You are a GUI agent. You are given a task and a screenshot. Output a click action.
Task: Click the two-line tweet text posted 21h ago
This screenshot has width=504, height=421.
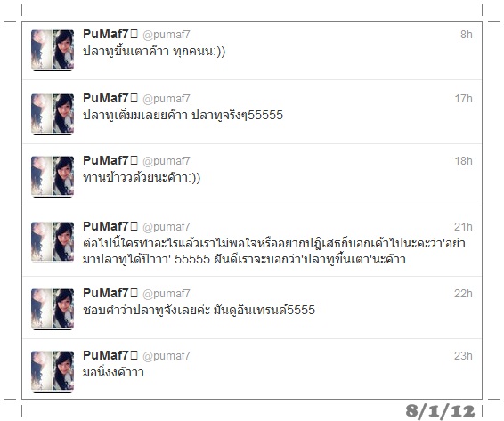click(x=274, y=251)
